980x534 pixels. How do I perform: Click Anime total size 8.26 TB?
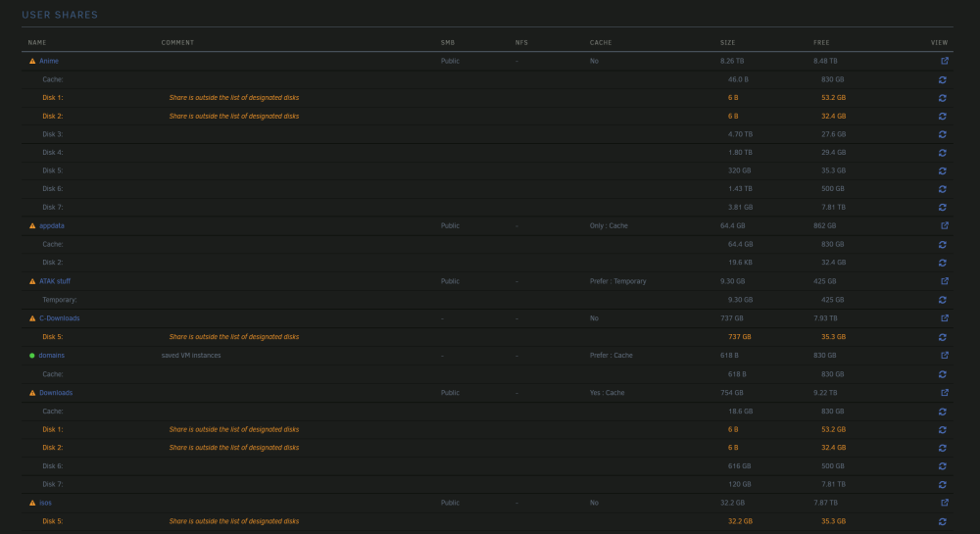click(732, 61)
